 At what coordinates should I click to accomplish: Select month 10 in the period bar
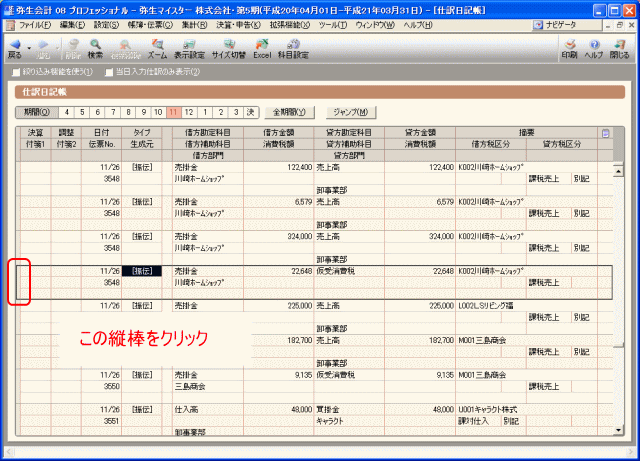[158, 112]
